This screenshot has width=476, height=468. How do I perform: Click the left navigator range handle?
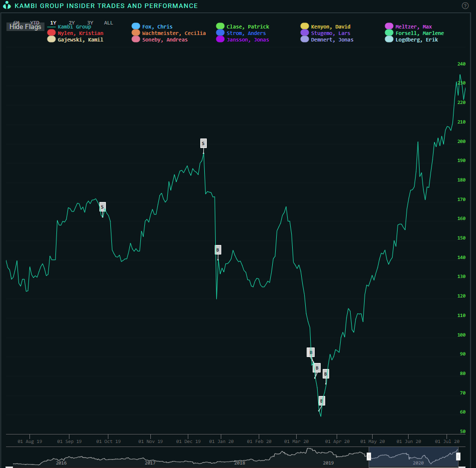(369, 456)
